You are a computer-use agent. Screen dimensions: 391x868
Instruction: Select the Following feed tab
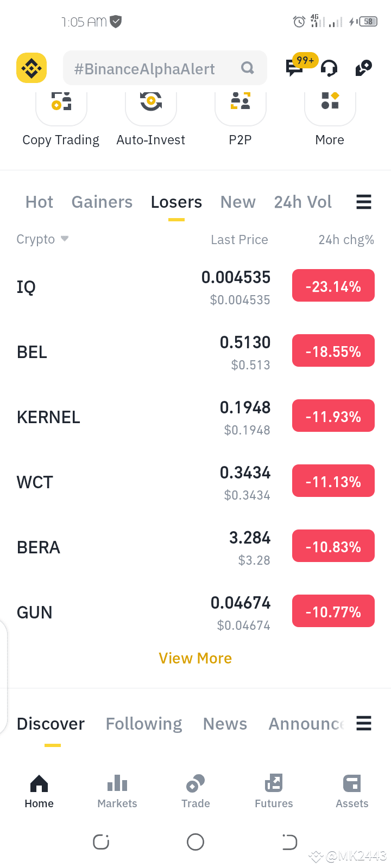pyautogui.click(x=144, y=724)
